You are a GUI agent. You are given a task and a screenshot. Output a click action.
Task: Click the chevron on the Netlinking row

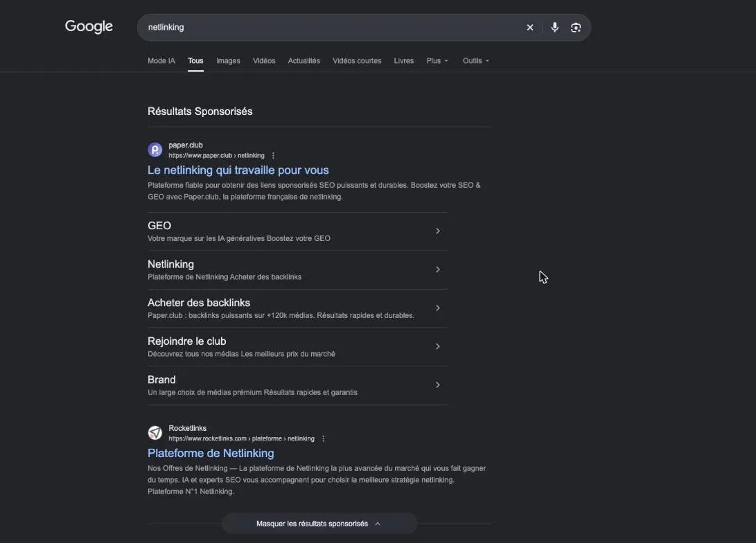pyautogui.click(x=438, y=269)
